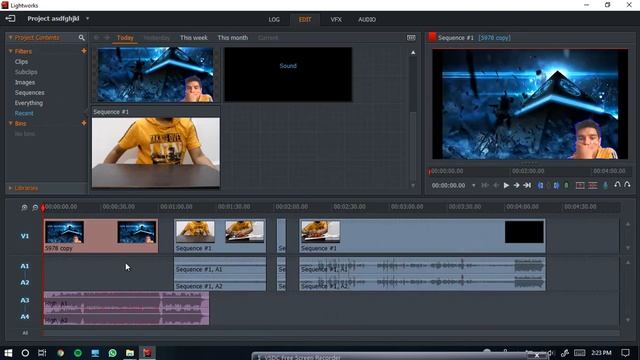Viewport: 640px width, 360px height.
Task: Show Today's content
Action: pyautogui.click(x=125, y=38)
